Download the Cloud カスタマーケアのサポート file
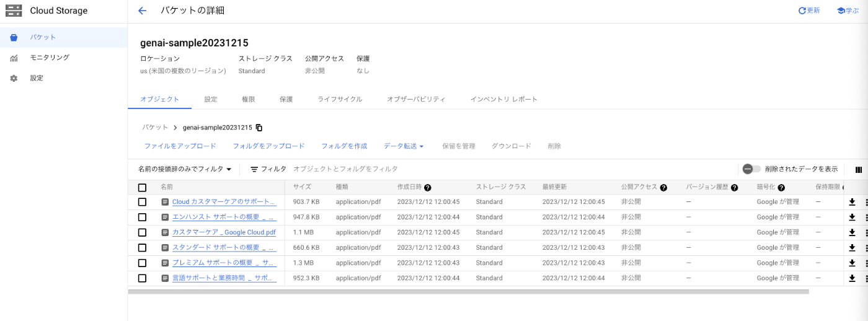The image size is (868, 321). pyautogui.click(x=852, y=202)
